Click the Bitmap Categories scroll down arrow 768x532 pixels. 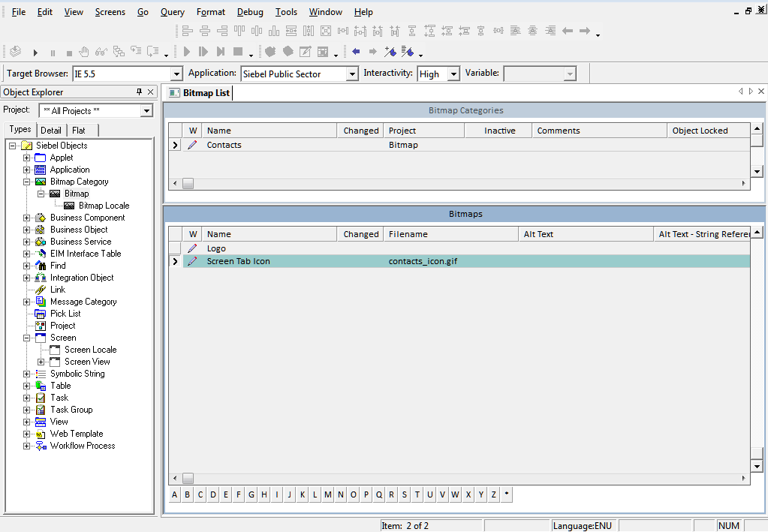[x=757, y=172]
